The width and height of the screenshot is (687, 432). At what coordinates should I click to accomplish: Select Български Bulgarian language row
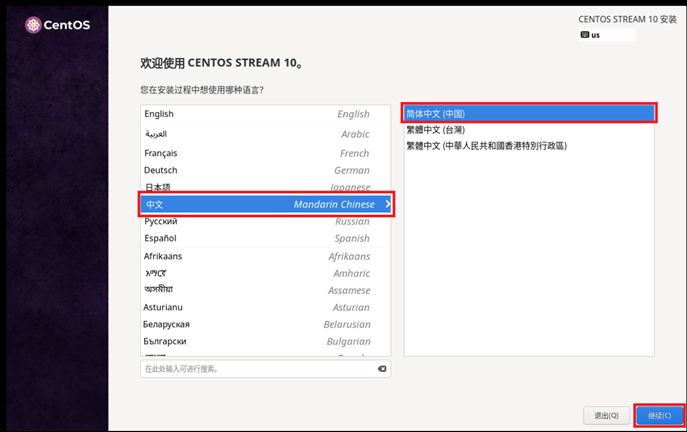tap(266, 341)
